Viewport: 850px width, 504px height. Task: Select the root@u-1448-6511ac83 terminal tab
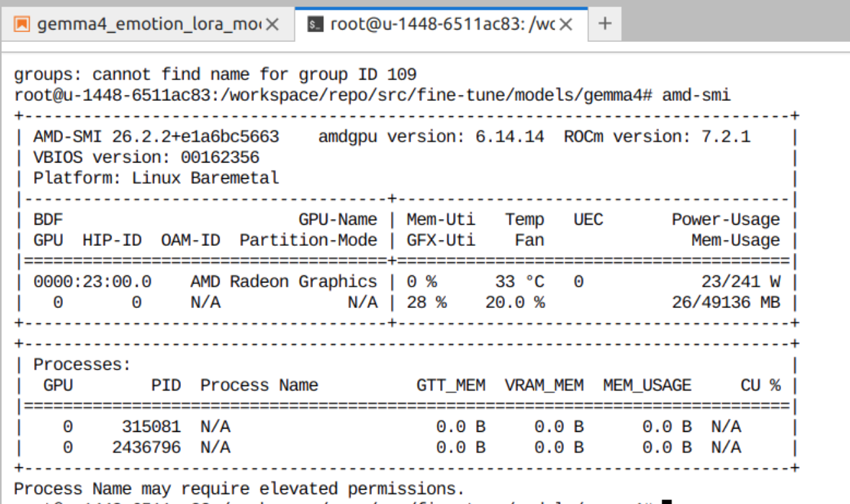click(441, 25)
